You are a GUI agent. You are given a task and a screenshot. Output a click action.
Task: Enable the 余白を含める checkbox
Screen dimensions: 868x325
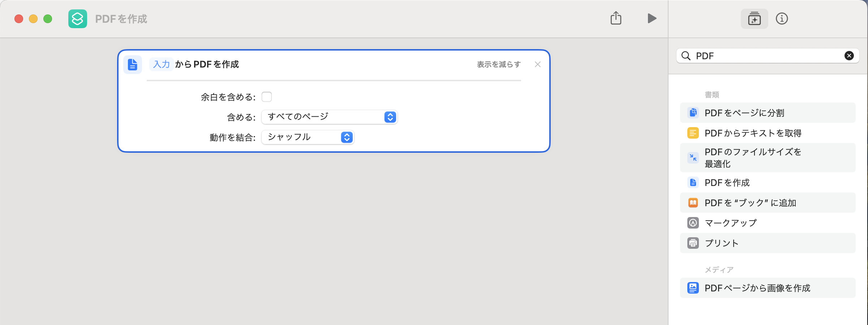(267, 97)
